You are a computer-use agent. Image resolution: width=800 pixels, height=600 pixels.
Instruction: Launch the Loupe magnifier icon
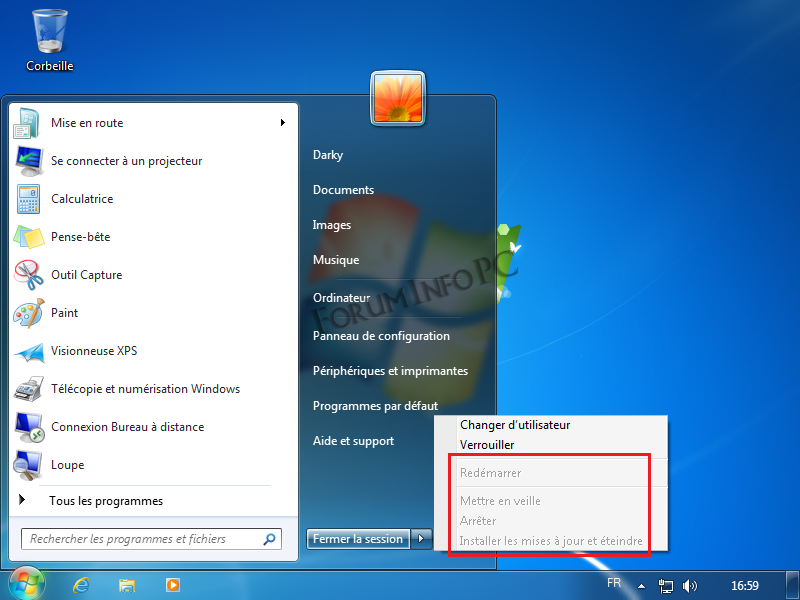pyautogui.click(x=28, y=465)
